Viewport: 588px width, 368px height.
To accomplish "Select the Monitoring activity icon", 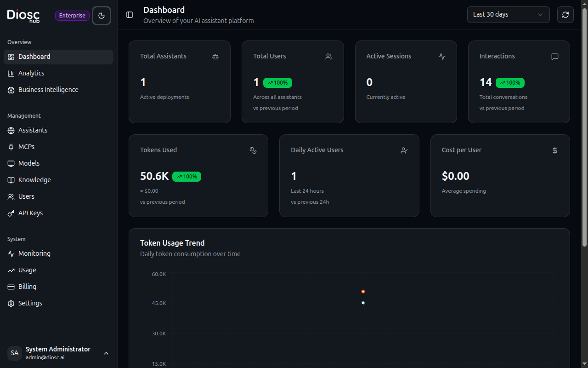I will coord(11,253).
